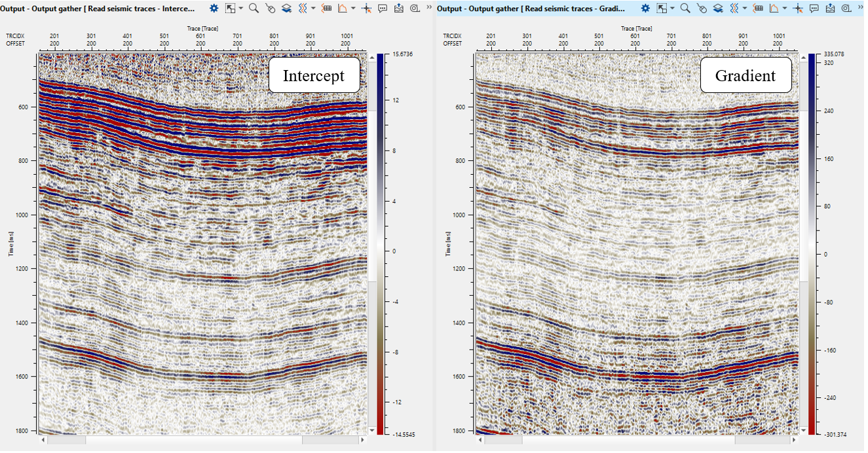Toggle selection rectangle tool in Gradient toolbar
The width and height of the screenshot is (868, 453).
pyautogui.click(x=662, y=9)
